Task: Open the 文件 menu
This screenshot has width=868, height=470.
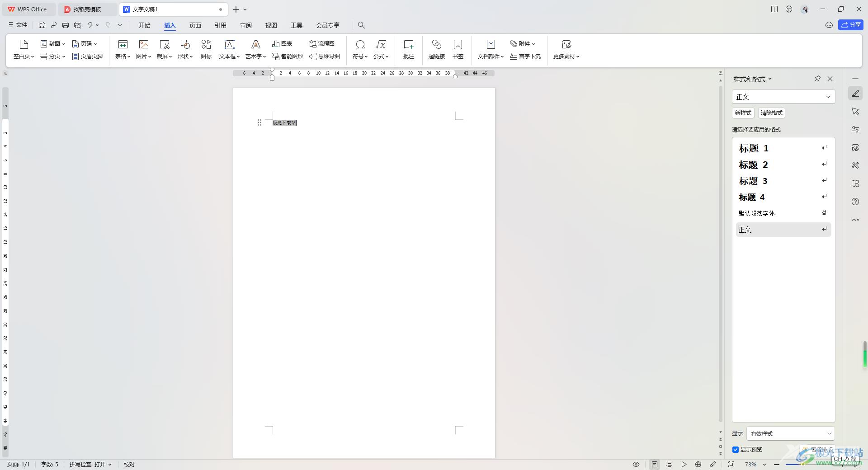Action: click(x=18, y=25)
